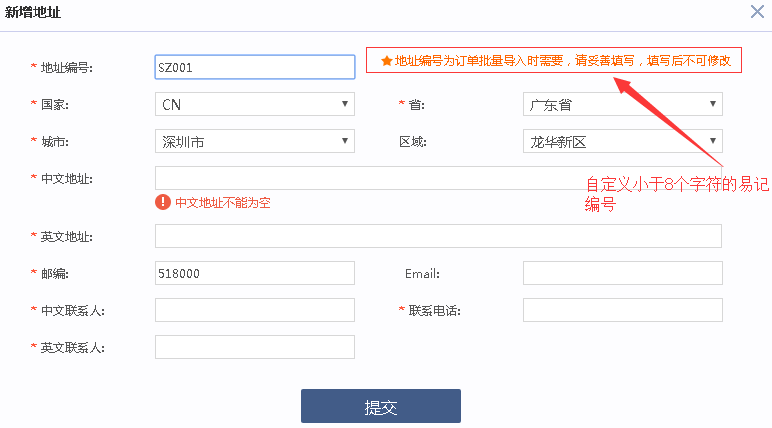The image size is (772, 428).
Task: Click the orange 地址编号 notice text
Action: (562, 61)
